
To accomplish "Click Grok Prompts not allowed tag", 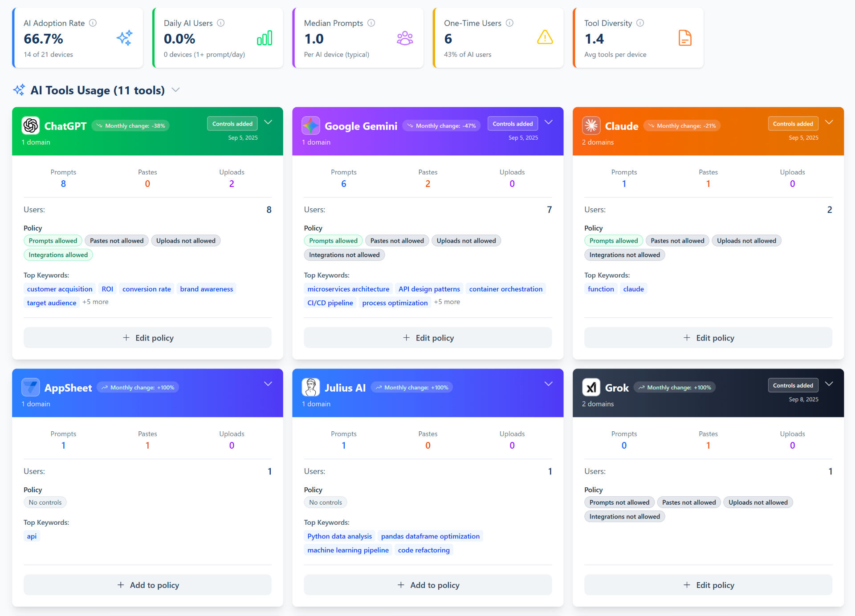I will click(x=619, y=502).
